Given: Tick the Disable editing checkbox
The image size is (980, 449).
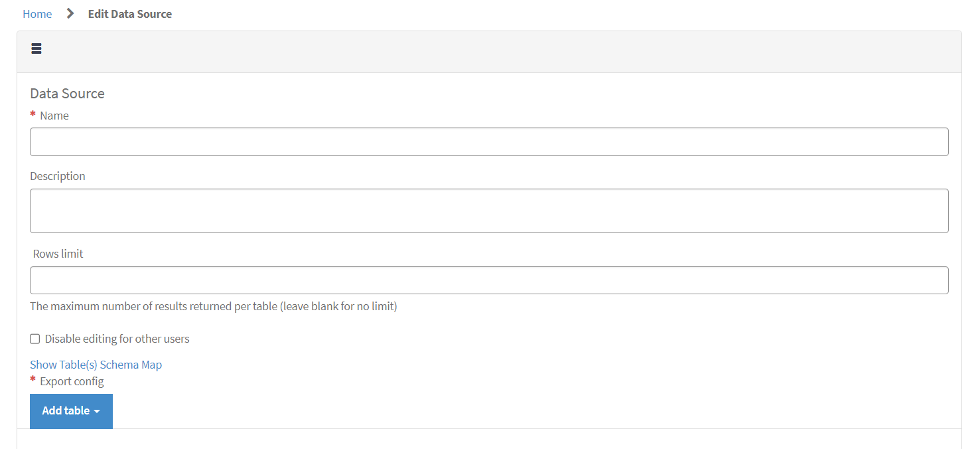Looking at the screenshot, I should (35, 339).
